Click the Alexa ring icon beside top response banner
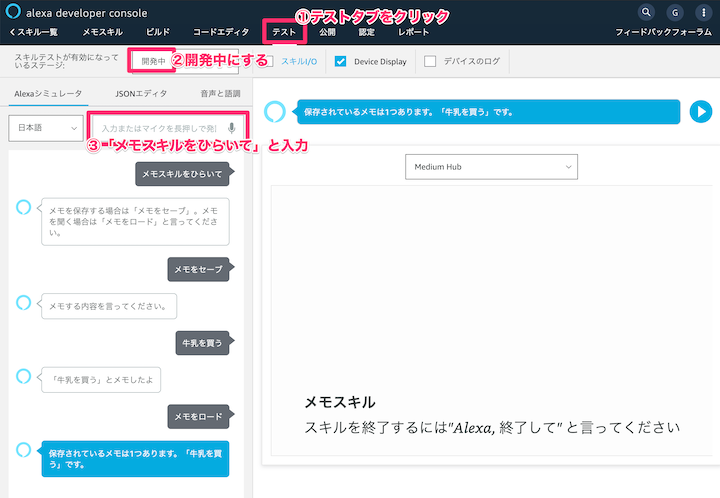Viewport: 720px width, 498px height. [275, 112]
